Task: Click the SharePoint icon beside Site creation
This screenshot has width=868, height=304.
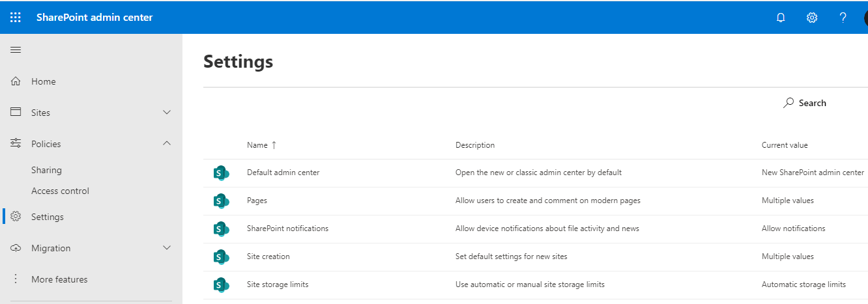Action: [x=222, y=257]
